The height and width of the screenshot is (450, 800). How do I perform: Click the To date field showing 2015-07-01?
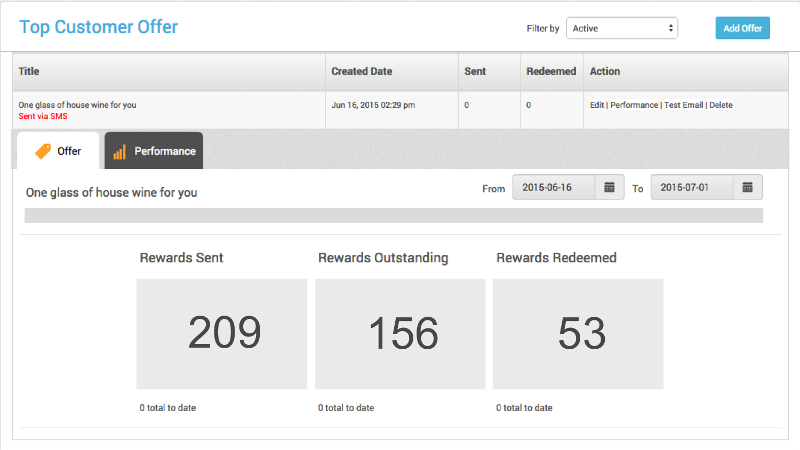(691, 188)
